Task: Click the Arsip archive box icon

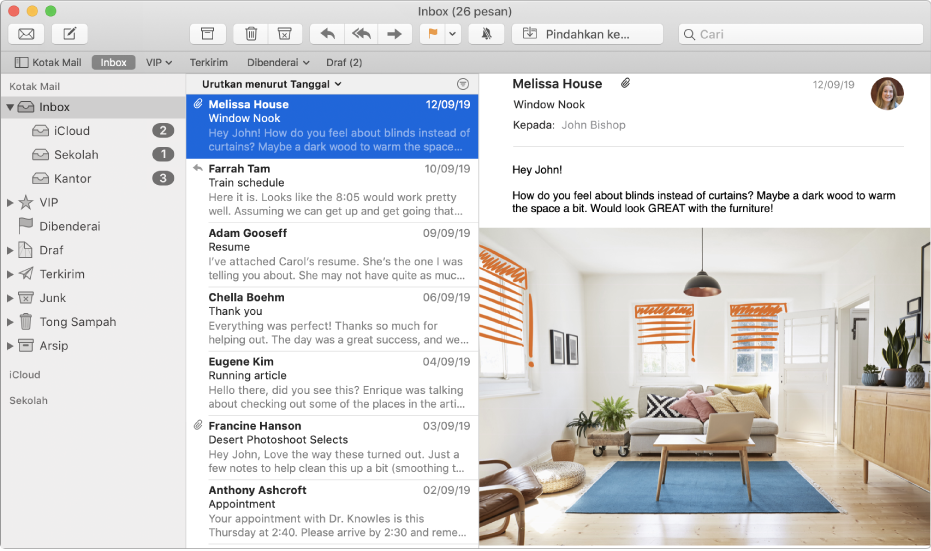Action: click(x=26, y=345)
